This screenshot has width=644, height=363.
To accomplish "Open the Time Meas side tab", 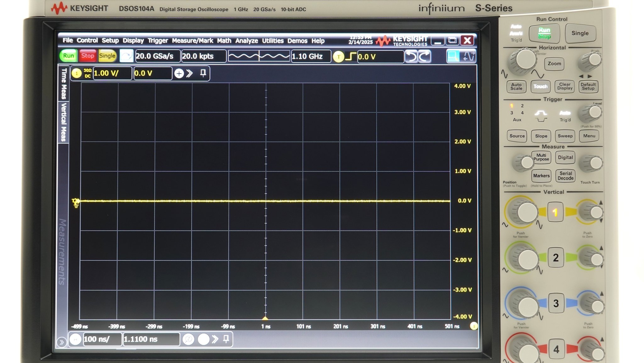I will coord(64,84).
